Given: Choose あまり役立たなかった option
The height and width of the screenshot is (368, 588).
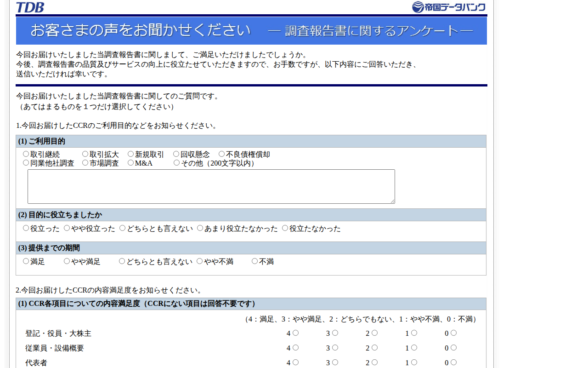Looking at the screenshot, I should (200, 228).
